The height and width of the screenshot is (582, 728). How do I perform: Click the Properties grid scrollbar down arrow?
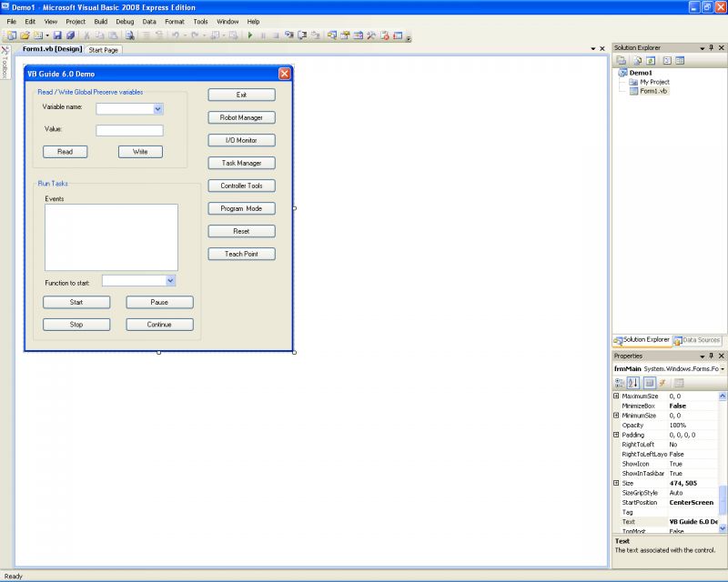(x=723, y=527)
